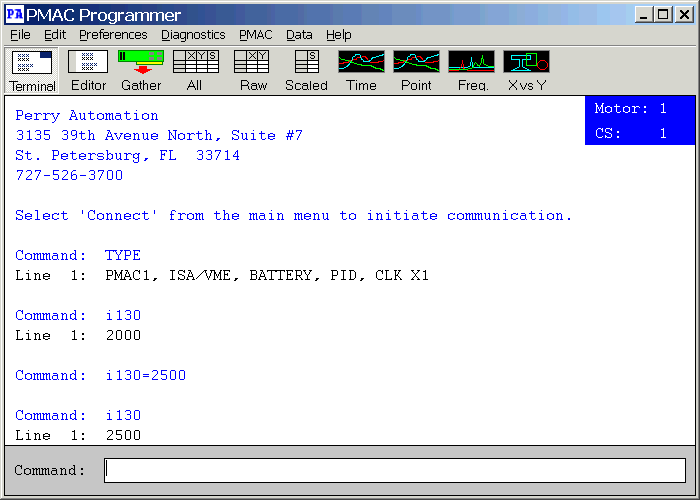This screenshot has width=700, height=500.
Task: Click the Command input field
Action: [x=395, y=470]
